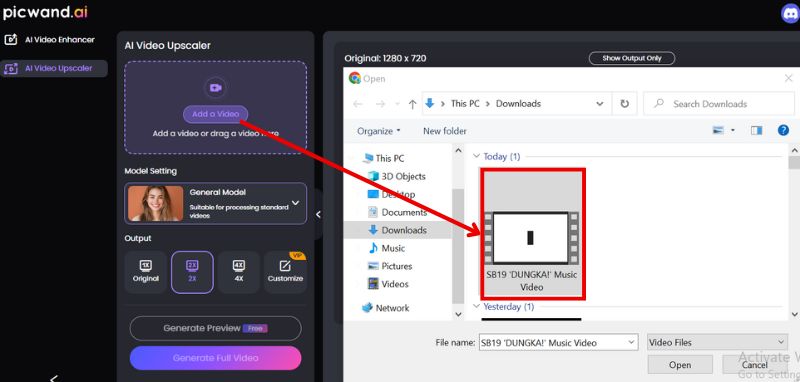Open AI Video Enhancer in sidebar
800x382 pixels.
[51, 40]
